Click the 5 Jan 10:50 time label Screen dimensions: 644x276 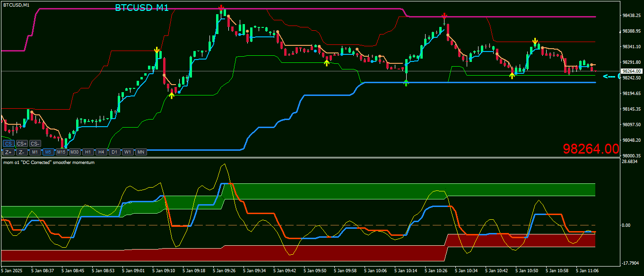tap(527, 271)
